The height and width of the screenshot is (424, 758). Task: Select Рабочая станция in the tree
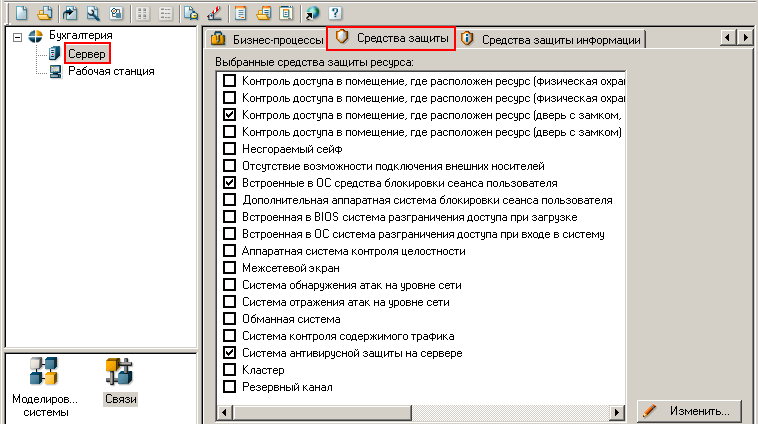point(111,72)
